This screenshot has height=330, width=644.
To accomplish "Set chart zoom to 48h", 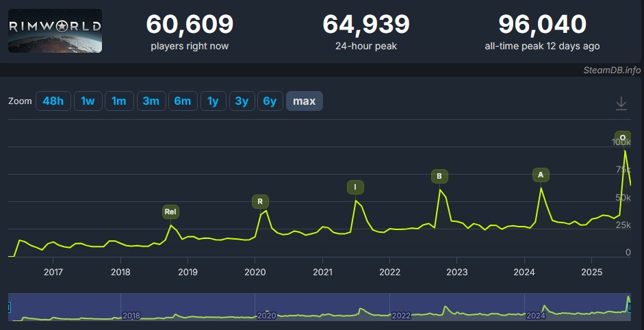I will pyautogui.click(x=53, y=101).
